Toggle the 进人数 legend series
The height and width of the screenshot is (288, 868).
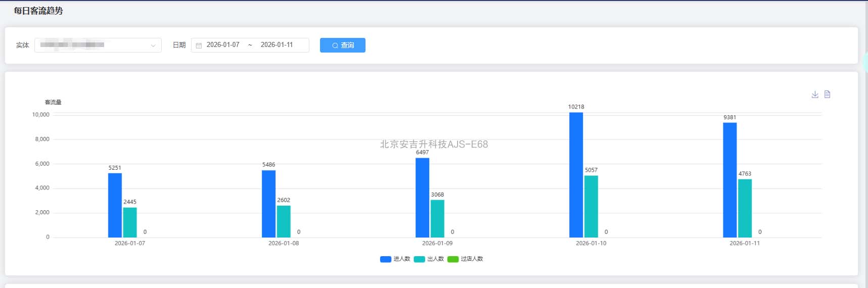point(401,259)
